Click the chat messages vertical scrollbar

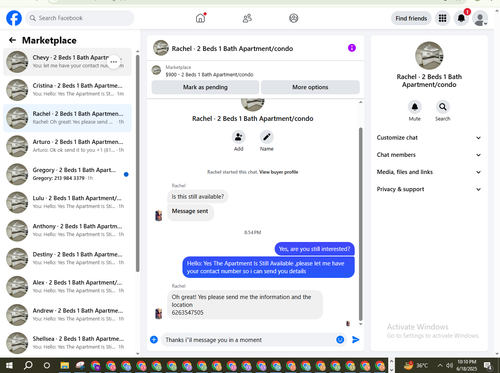click(361, 223)
